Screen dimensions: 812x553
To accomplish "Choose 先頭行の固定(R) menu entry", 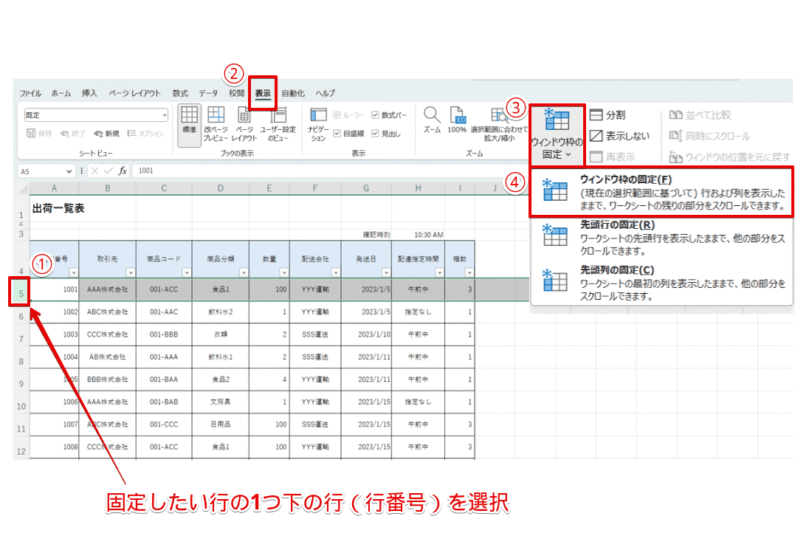I will (662, 238).
